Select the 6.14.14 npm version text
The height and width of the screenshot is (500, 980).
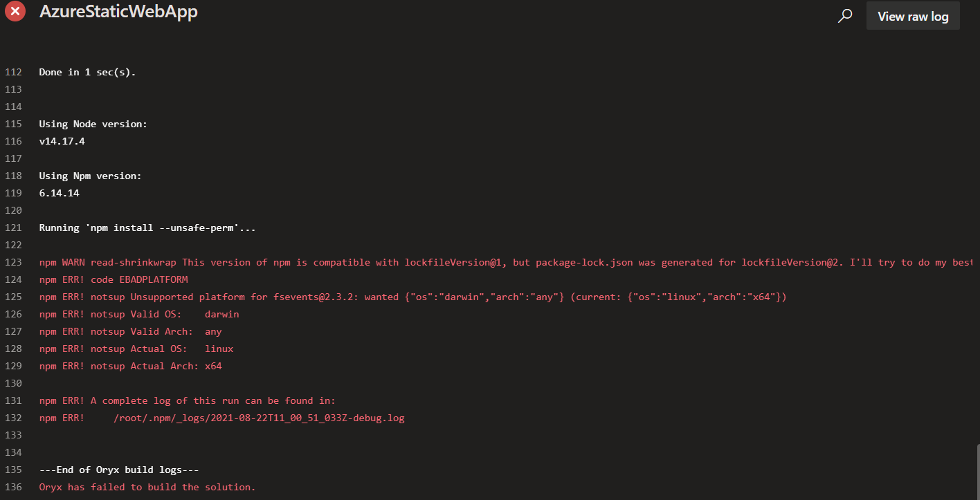59,192
